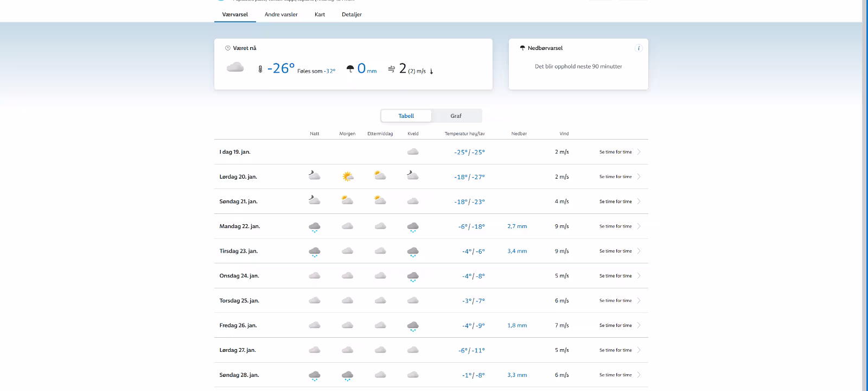This screenshot has height=391, width=868.
Task: Click the evening snow icon for Fredag 26. jan.
Action: pyautogui.click(x=413, y=326)
